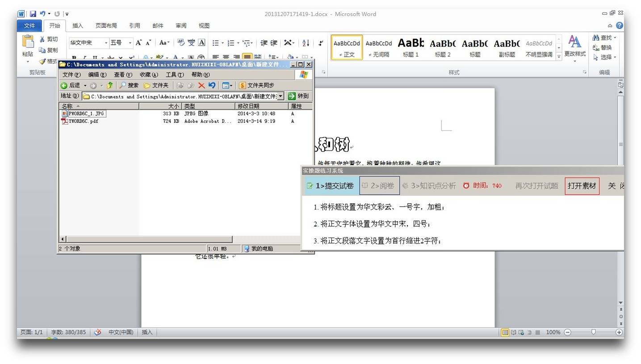The height and width of the screenshot is (364, 641).
Task: Click the Save icon in quick access toolbar
Action: [33, 14]
